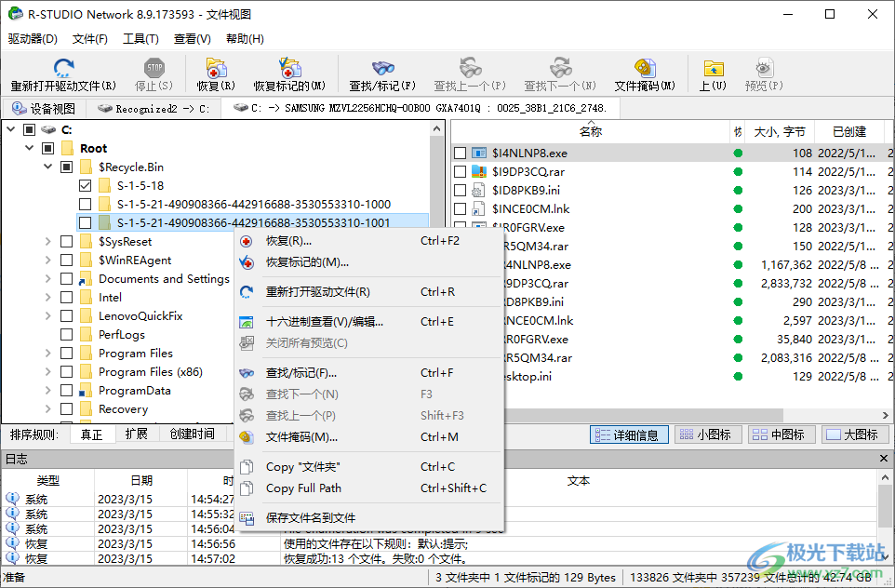Expand the Documents and Settings tree node
This screenshot has width=895, height=588.
(x=47, y=280)
